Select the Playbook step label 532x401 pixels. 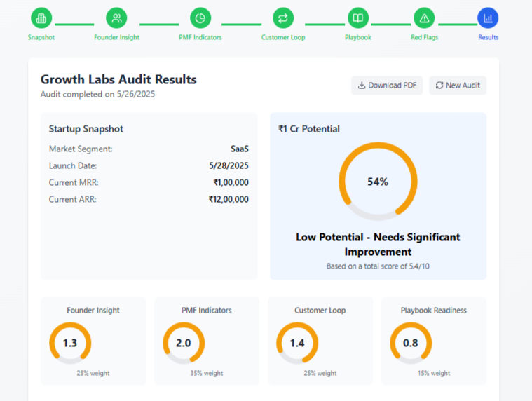(358, 37)
